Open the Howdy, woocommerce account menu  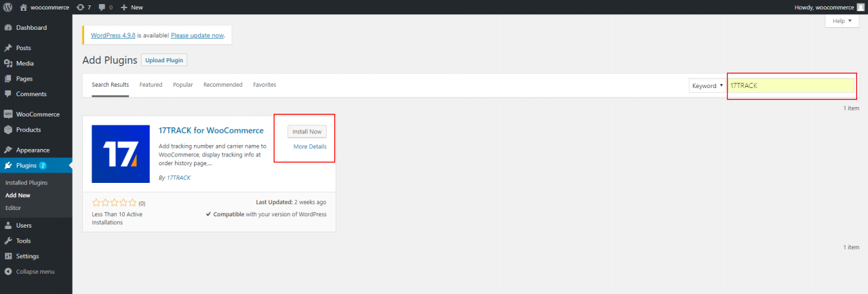coord(829,7)
